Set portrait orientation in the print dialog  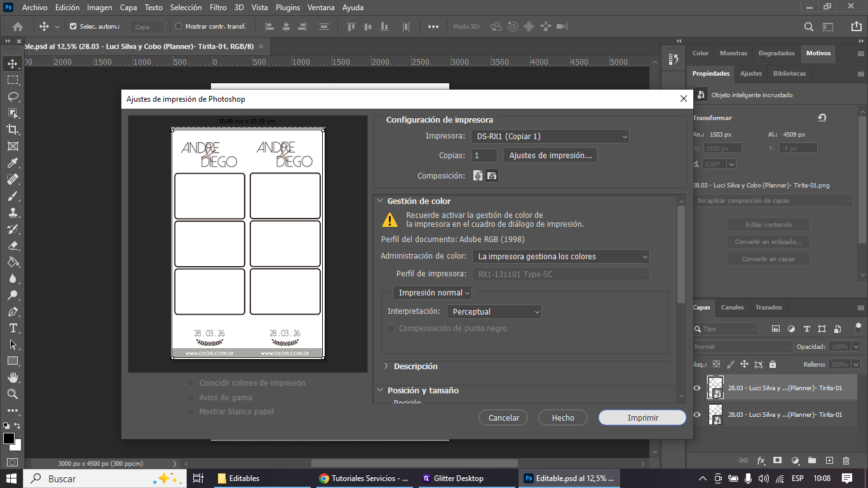click(x=478, y=176)
